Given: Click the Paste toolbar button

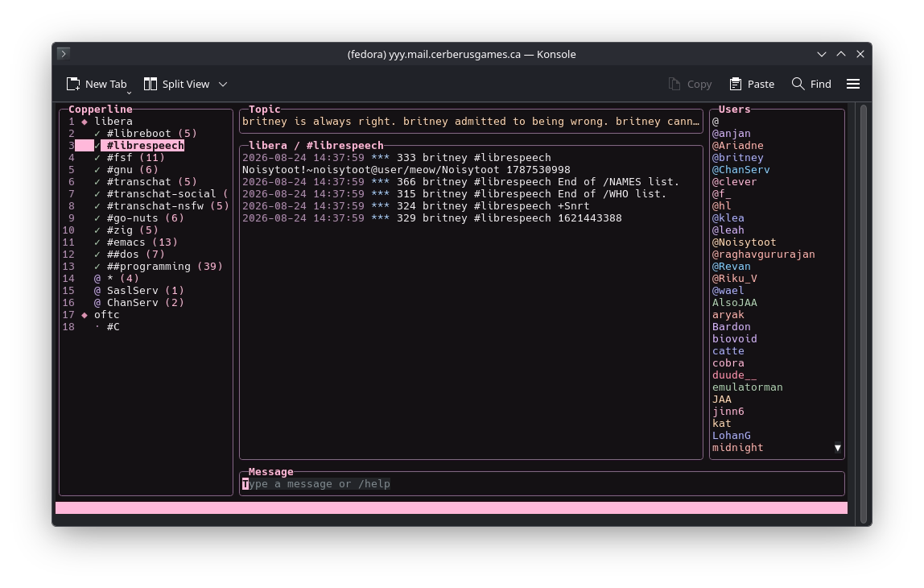Looking at the screenshot, I should point(752,85).
